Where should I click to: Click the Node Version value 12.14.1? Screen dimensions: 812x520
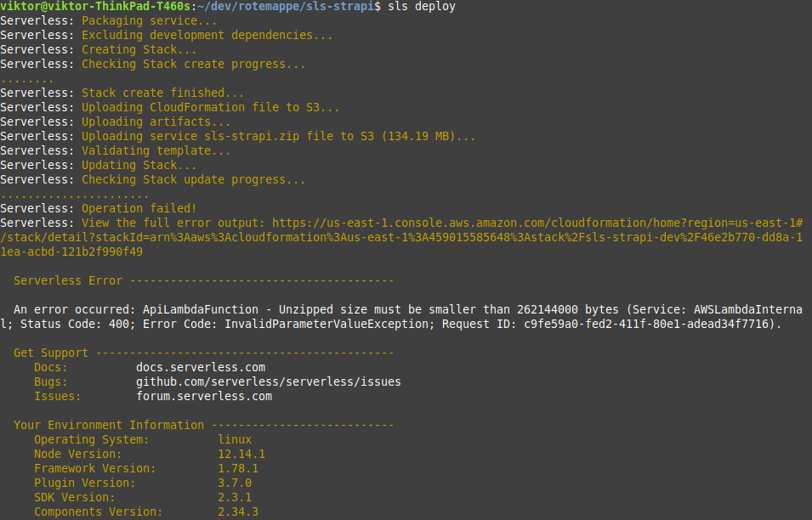click(241, 454)
